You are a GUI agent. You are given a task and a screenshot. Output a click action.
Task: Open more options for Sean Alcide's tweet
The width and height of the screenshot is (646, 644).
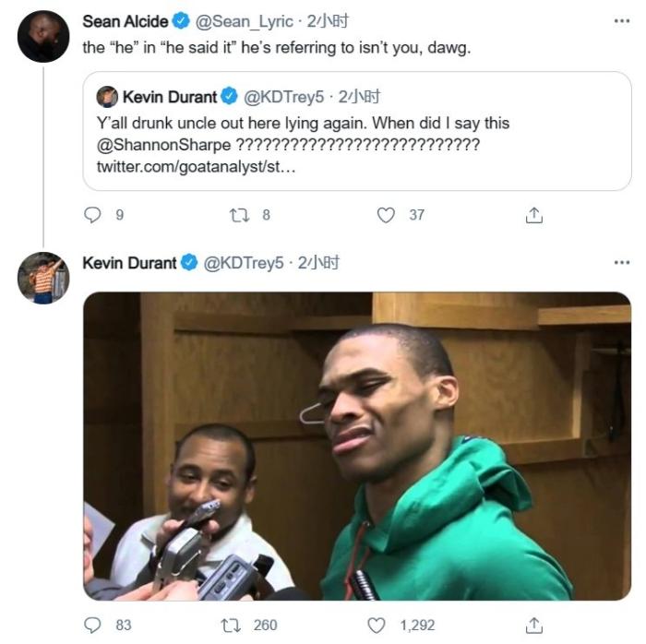point(621,20)
